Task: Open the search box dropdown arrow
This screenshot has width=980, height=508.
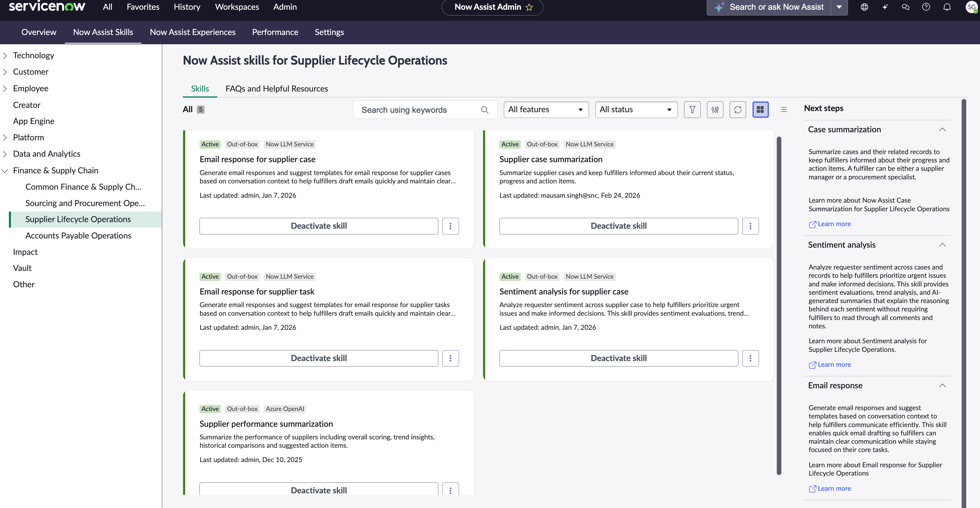Action: 839,7
